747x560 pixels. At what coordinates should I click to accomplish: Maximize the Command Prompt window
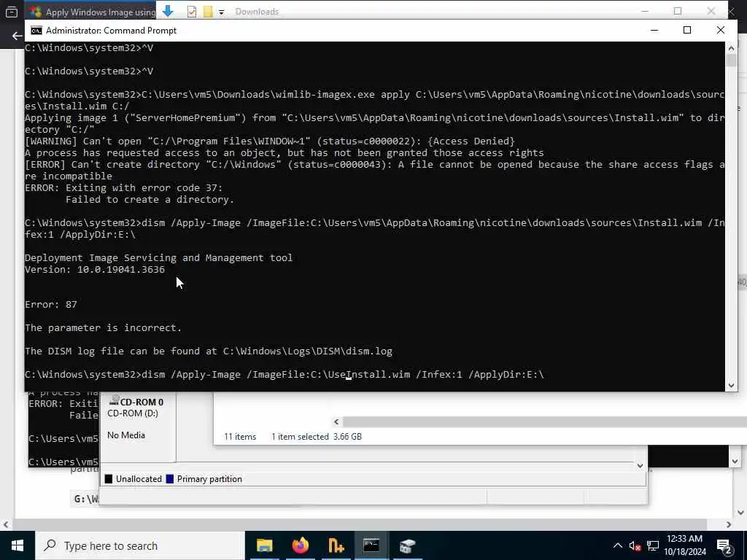coord(687,31)
